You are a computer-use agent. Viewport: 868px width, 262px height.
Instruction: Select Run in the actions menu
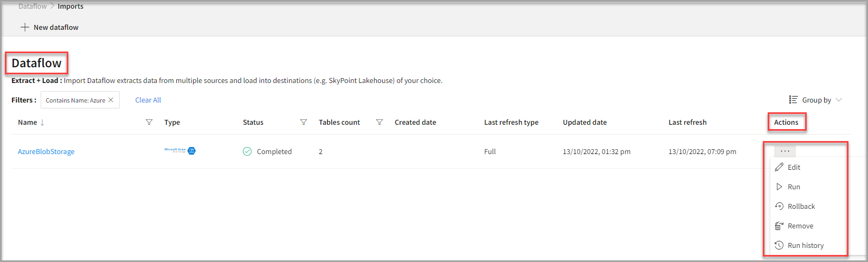pos(794,187)
